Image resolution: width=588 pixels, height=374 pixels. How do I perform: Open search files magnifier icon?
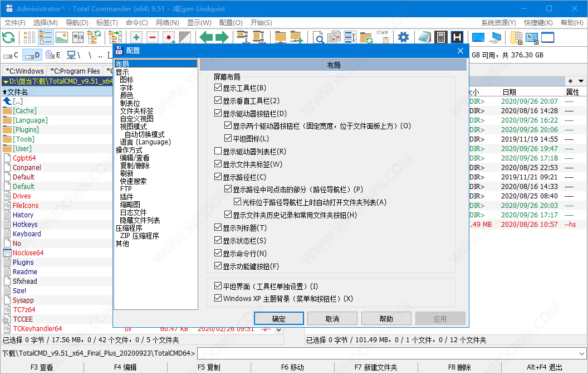coord(318,37)
